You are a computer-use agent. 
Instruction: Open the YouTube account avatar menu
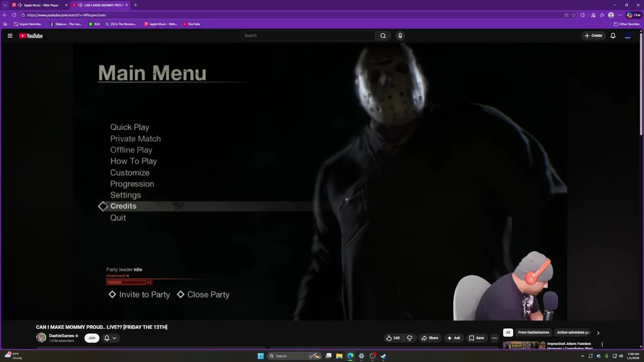[x=627, y=36]
